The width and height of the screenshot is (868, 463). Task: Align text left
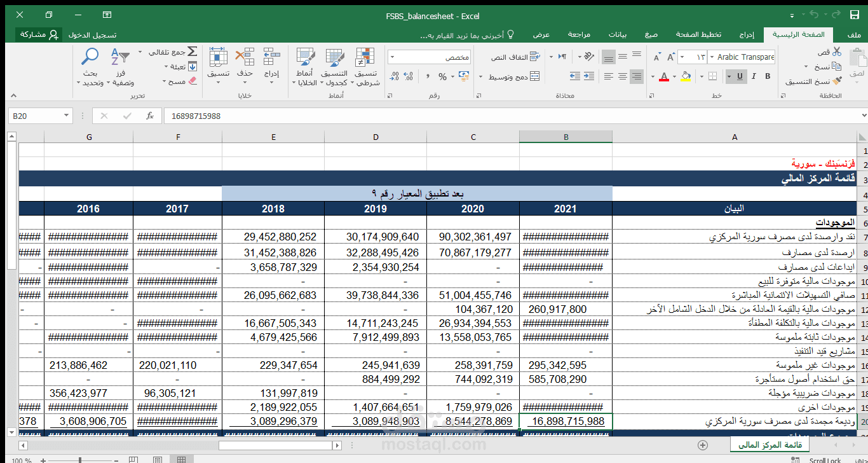coord(608,76)
